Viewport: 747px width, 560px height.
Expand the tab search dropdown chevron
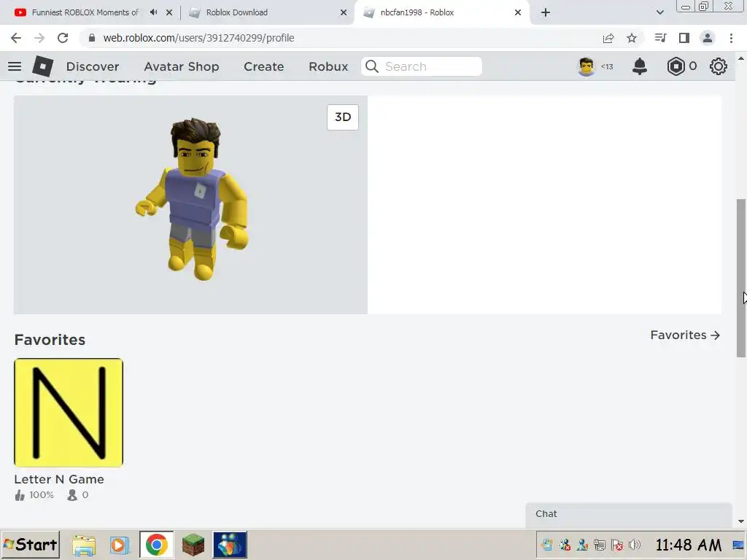click(659, 12)
